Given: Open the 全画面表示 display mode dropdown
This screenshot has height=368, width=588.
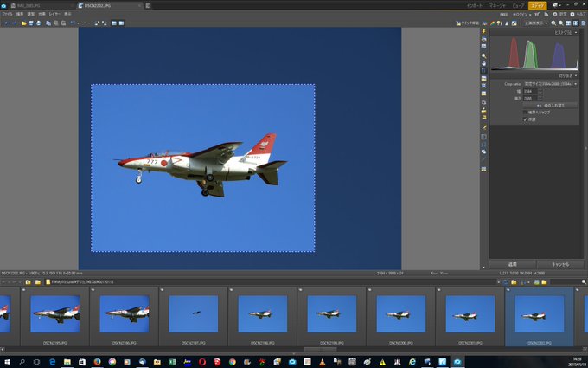Looking at the screenshot, I should coord(536,23).
